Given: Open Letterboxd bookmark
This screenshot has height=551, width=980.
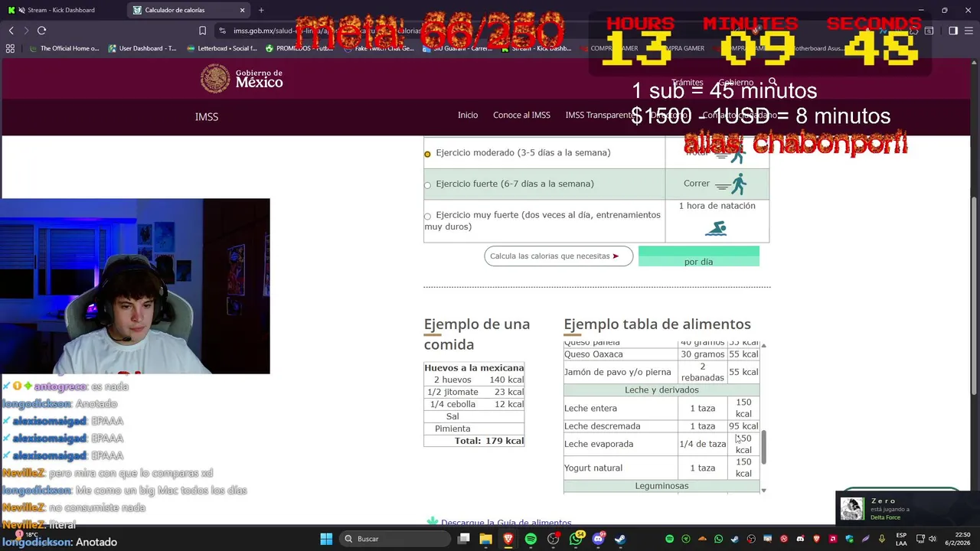Looking at the screenshot, I should pos(222,48).
